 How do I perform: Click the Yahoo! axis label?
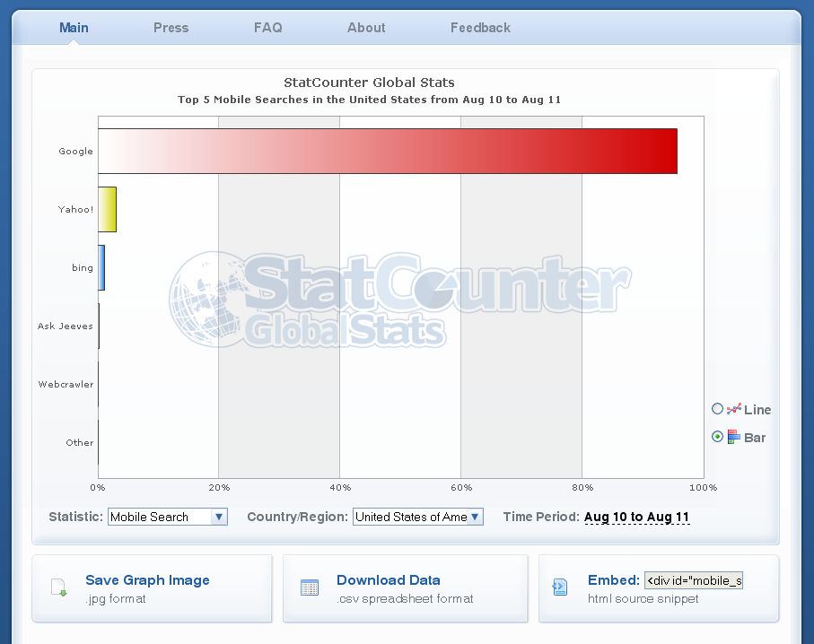[x=75, y=209]
